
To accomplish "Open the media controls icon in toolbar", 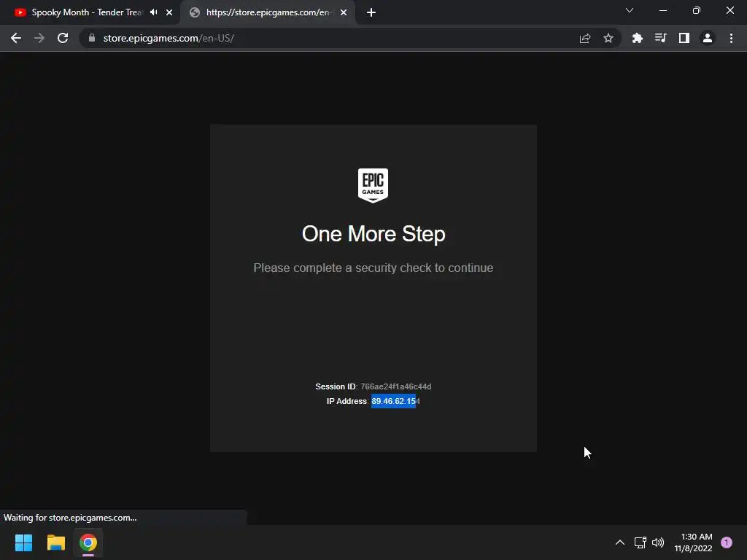I will pyautogui.click(x=660, y=38).
